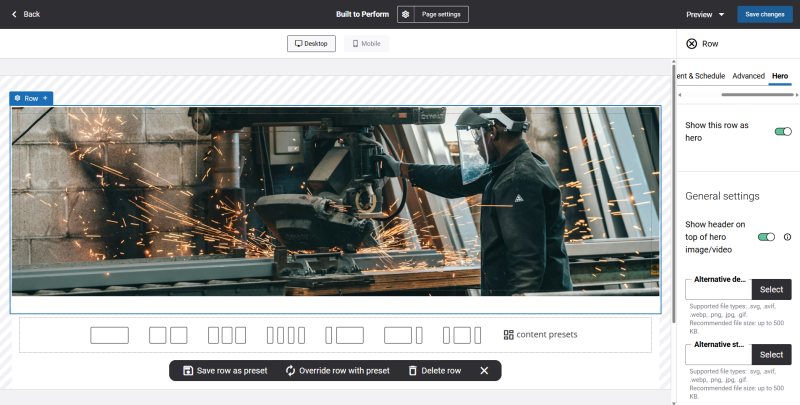Switch to Mobile preview mode
Viewport: 800px width, 405px height.
pyautogui.click(x=366, y=44)
